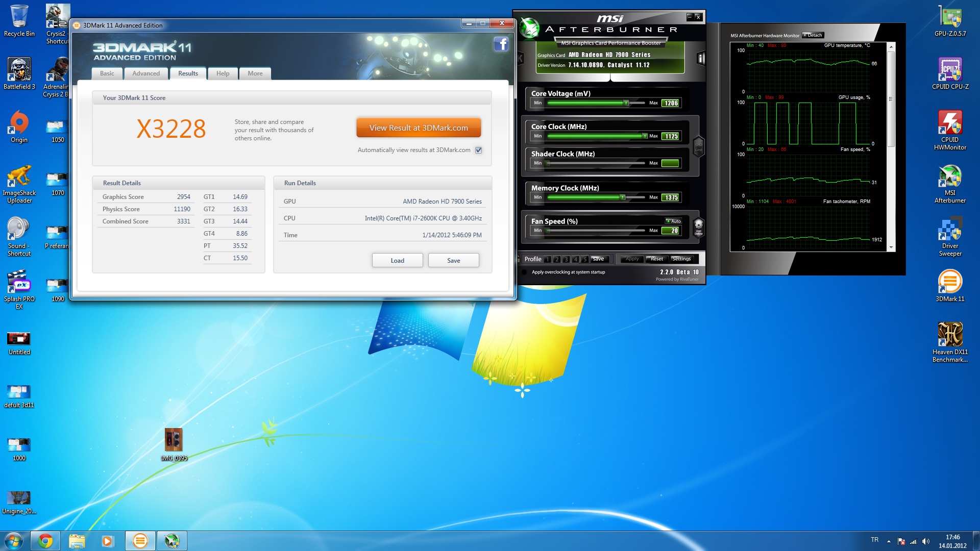Select Afterburner profile slot 1
This screenshot has height=551, width=980.
point(548,259)
